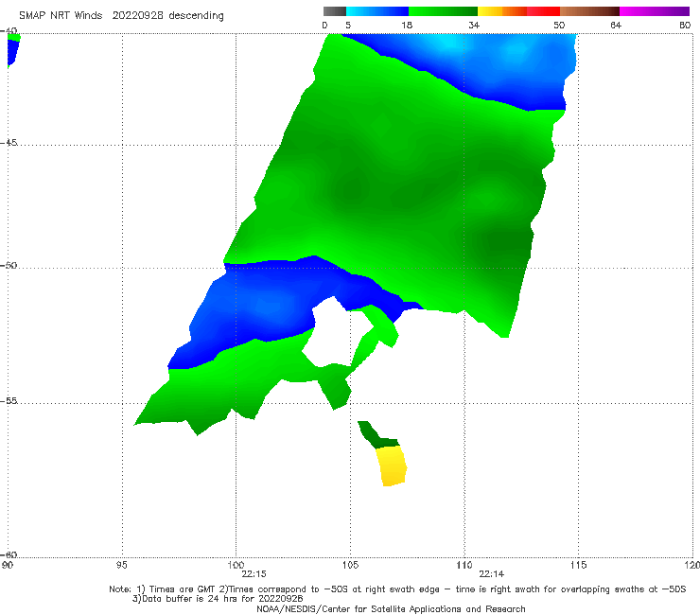The width and height of the screenshot is (700, 615).
Task: Click the longitude label '110'
Action: [464, 566]
